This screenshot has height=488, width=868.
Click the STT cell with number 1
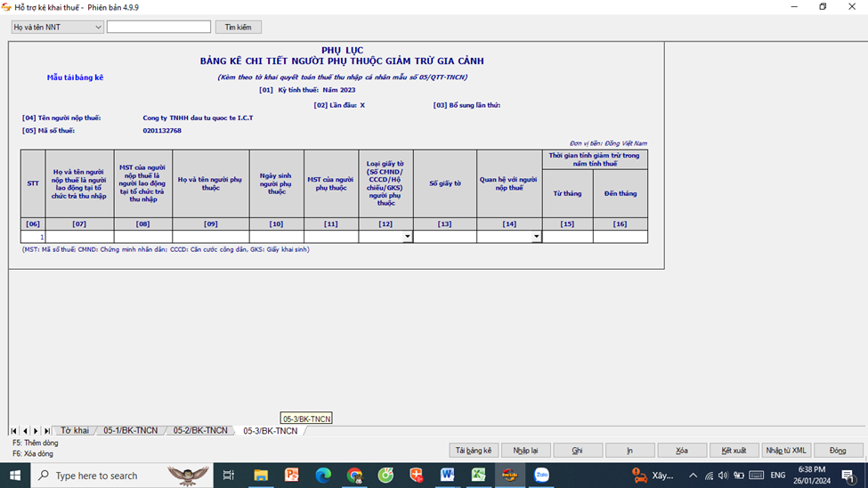33,237
